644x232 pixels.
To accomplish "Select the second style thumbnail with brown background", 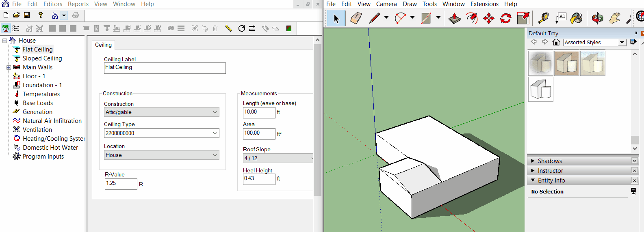I will [x=566, y=63].
